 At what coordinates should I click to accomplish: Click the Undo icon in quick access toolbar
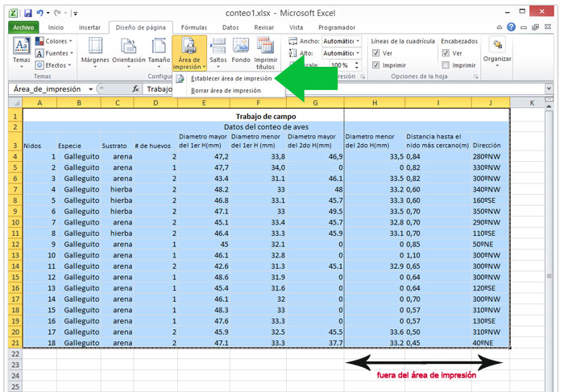[39, 14]
